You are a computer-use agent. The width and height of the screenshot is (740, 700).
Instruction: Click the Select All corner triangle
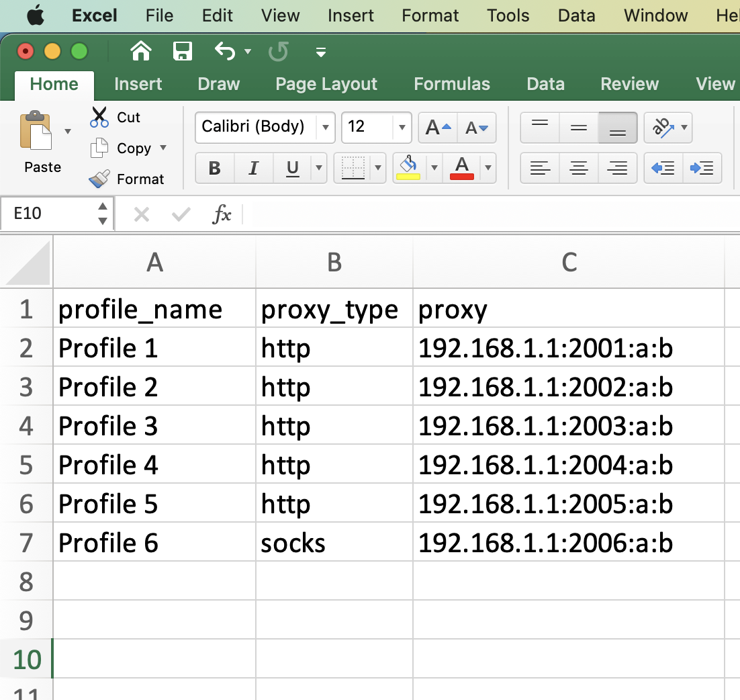point(28,263)
